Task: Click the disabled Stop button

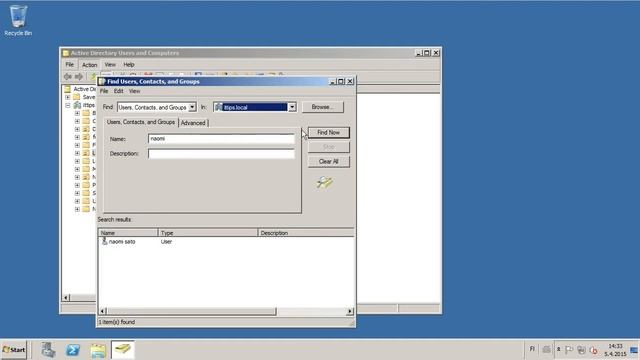Action: [329, 147]
